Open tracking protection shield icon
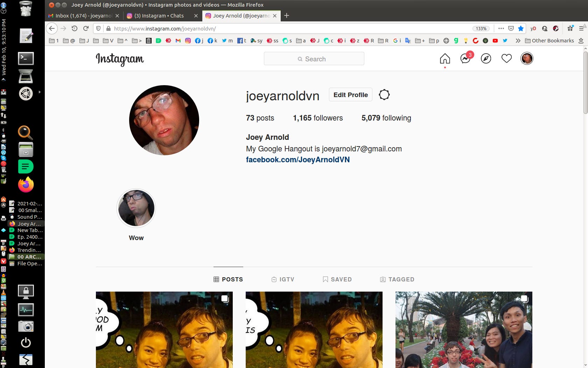 pos(98,28)
